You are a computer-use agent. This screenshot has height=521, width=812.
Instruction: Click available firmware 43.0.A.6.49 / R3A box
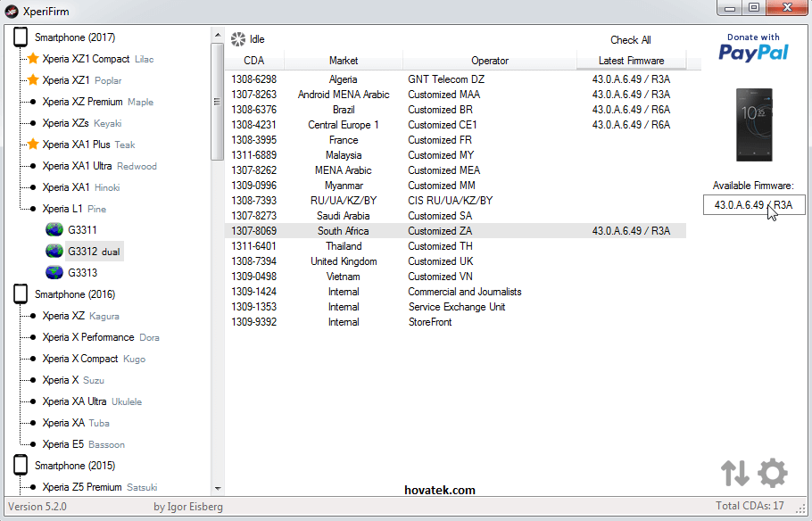click(754, 204)
